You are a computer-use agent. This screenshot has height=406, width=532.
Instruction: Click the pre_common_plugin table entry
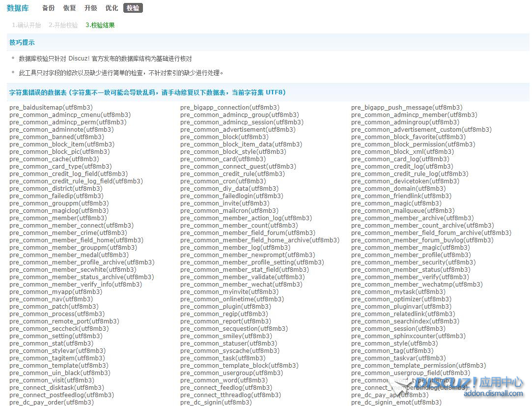[x=225, y=307]
